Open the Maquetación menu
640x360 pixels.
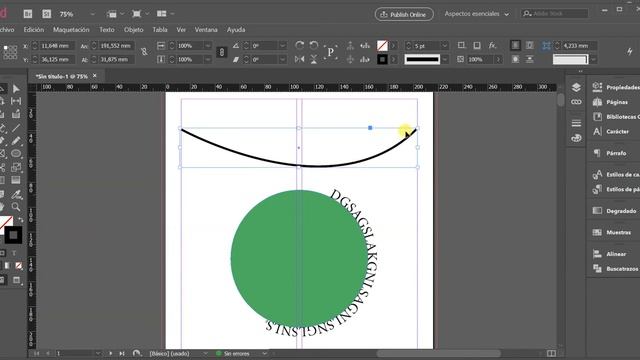pos(71,29)
